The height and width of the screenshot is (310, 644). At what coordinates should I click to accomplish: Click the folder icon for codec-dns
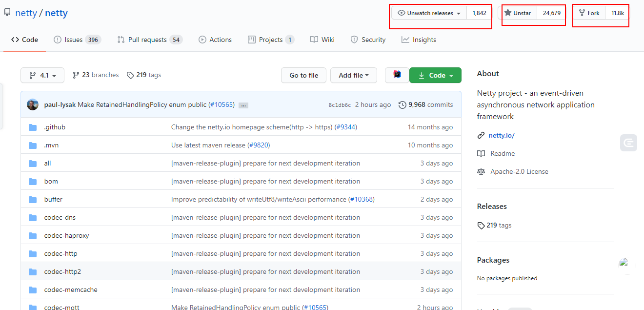[x=33, y=218]
